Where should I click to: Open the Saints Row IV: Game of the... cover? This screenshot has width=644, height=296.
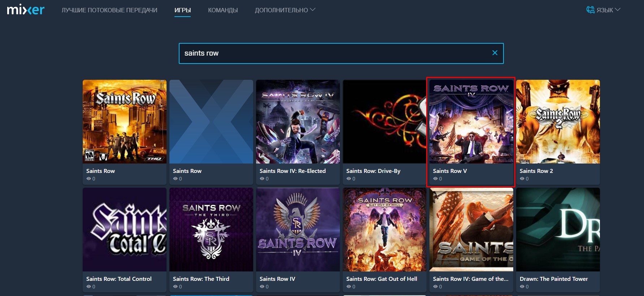471,230
